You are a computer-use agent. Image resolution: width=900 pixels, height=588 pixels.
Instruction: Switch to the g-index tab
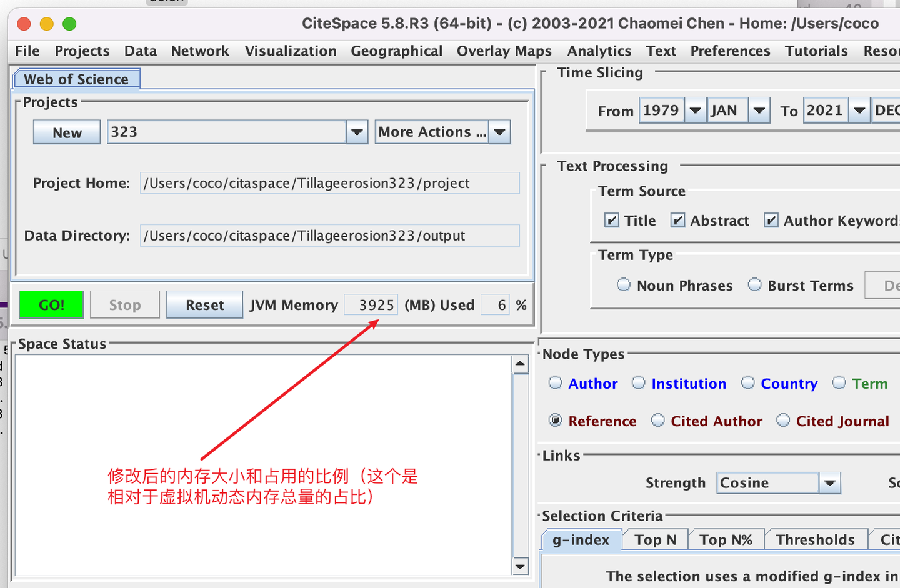pyautogui.click(x=581, y=540)
